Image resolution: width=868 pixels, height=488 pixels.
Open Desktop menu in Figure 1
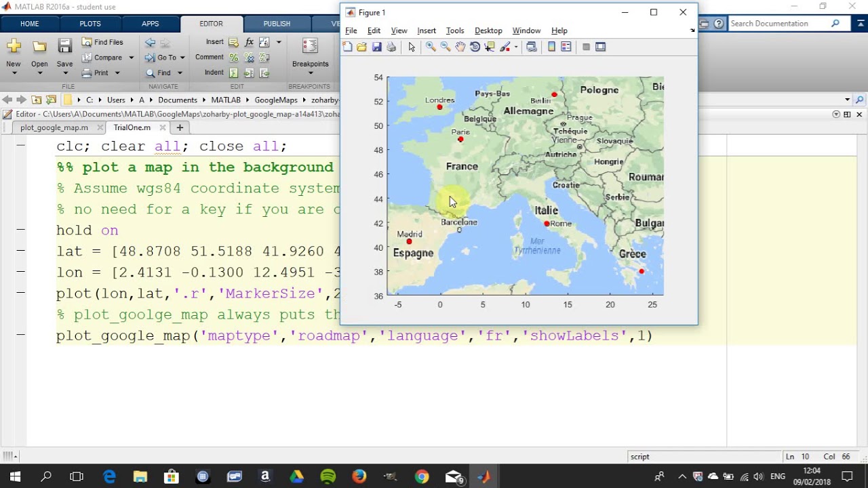(x=488, y=30)
